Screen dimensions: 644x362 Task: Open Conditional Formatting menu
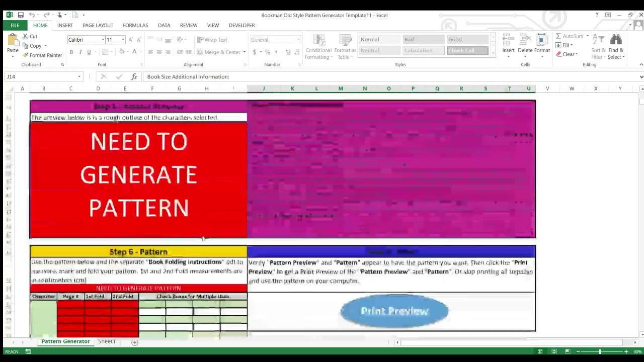point(318,47)
